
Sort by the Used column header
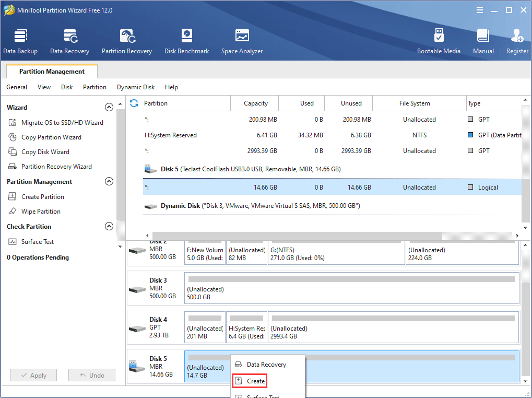(302, 103)
